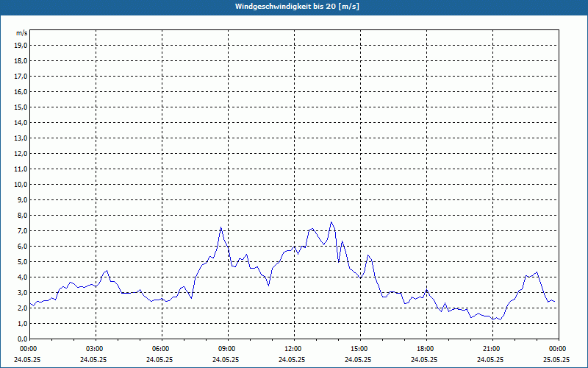Click the title 'Windgeschwindigkeit bis 20 [m/s]'

[297, 7]
